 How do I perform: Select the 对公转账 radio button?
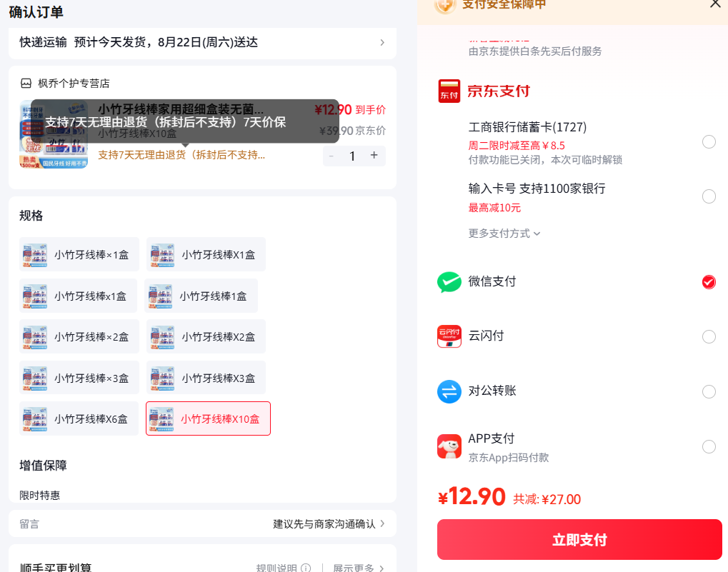pos(709,392)
